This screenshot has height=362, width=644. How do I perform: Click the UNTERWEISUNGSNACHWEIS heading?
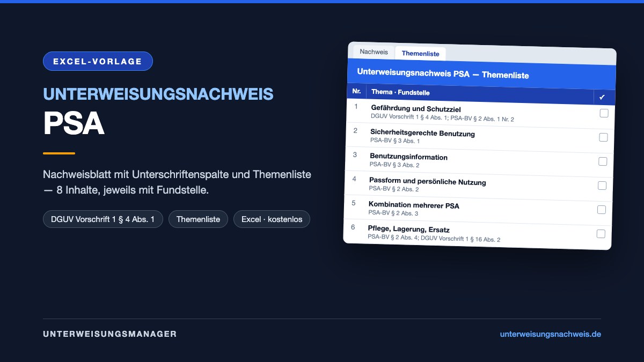pyautogui.click(x=158, y=94)
